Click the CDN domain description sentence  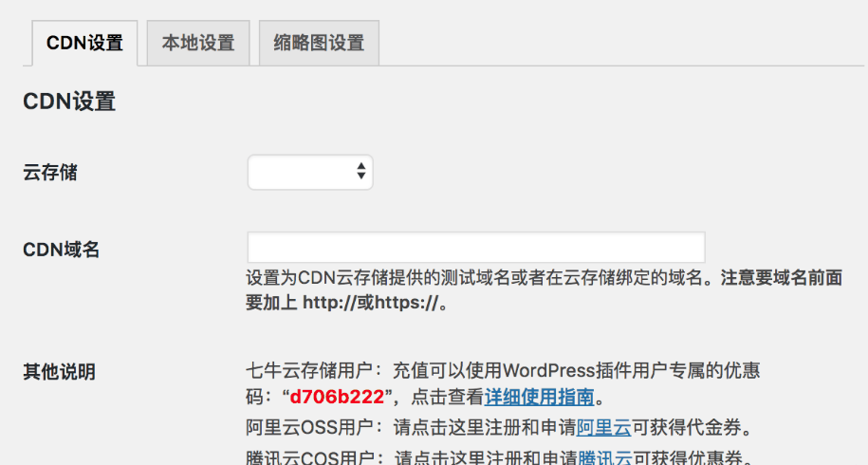[474, 278]
